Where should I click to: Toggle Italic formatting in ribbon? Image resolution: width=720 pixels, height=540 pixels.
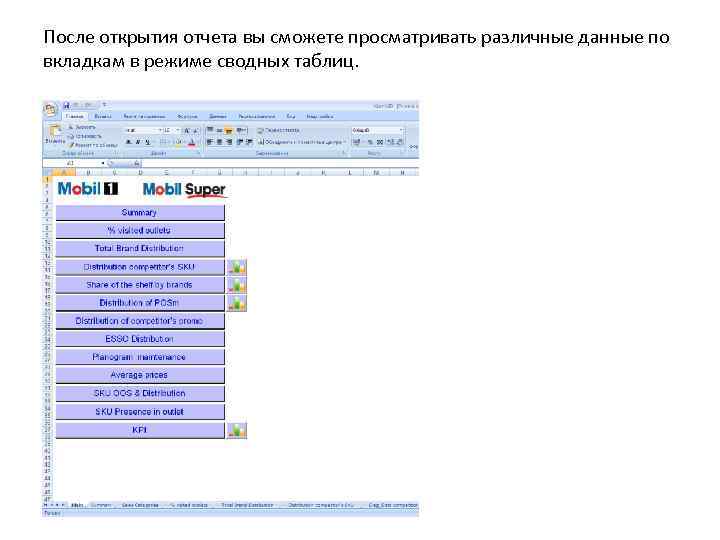[138, 142]
